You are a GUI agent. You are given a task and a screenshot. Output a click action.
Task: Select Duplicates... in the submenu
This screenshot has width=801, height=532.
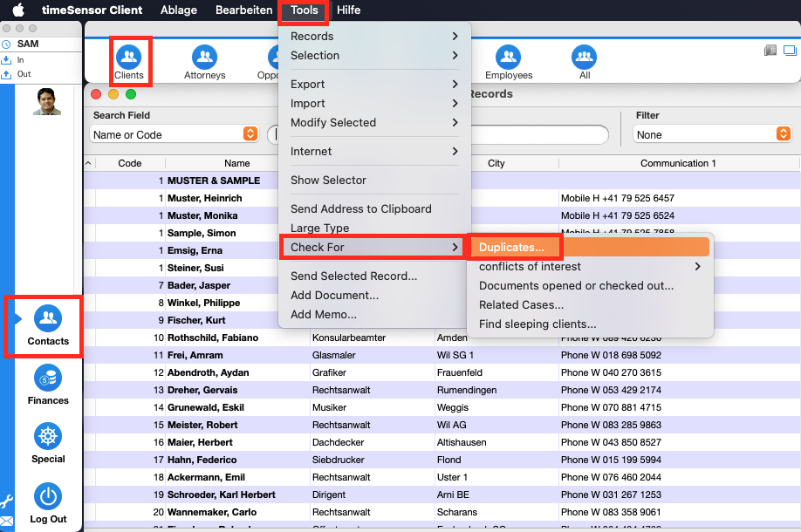590,247
